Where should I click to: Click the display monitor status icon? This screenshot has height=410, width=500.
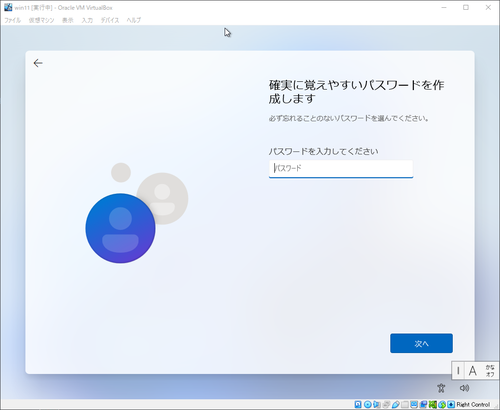tap(414, 404)
